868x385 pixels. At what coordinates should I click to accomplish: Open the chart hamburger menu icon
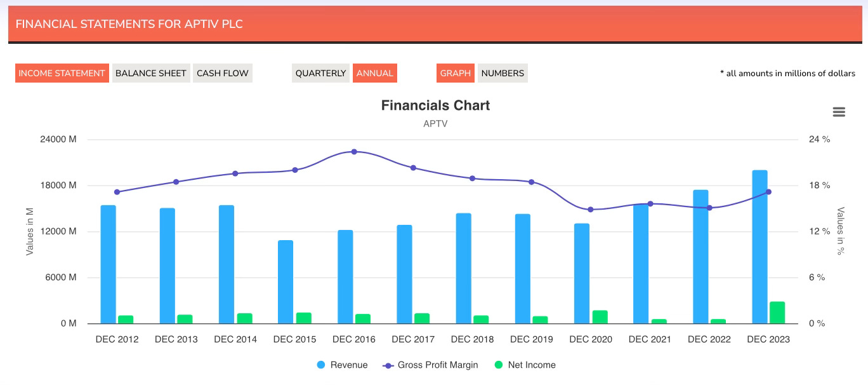point(839,112)
